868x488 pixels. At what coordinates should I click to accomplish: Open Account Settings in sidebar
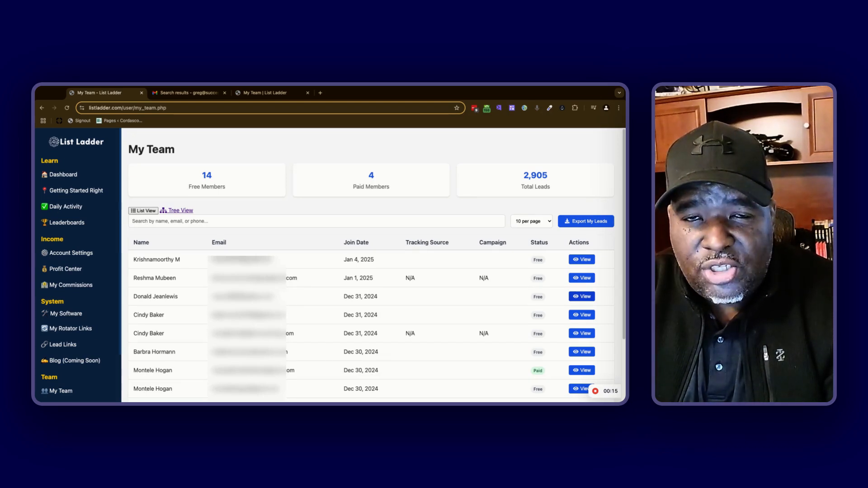67,253
